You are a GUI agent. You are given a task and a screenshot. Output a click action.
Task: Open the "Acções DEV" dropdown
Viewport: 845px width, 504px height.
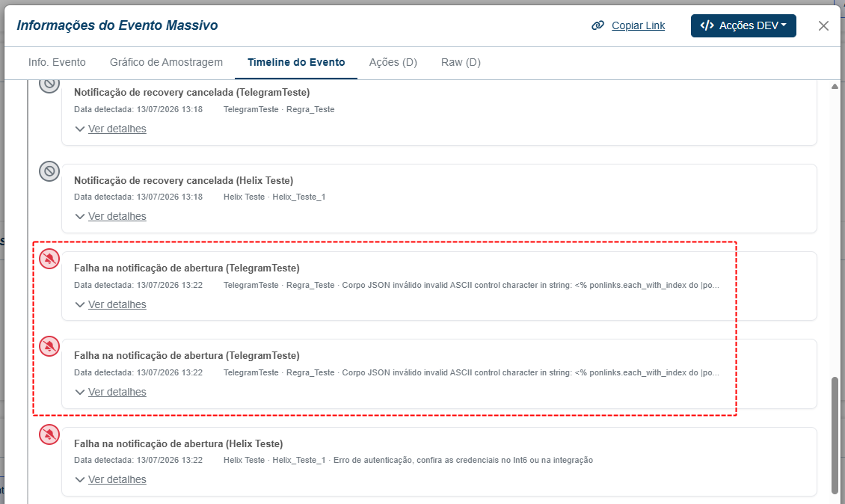[x=743, y=26]
